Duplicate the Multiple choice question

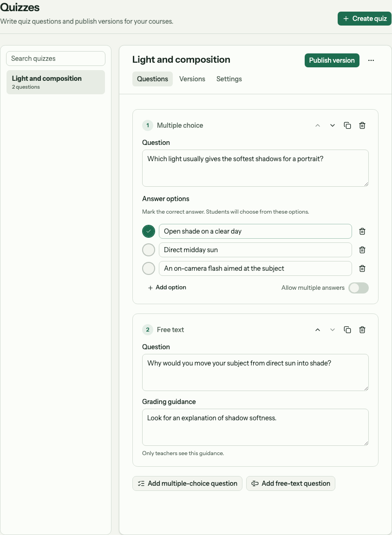(347, 125)
